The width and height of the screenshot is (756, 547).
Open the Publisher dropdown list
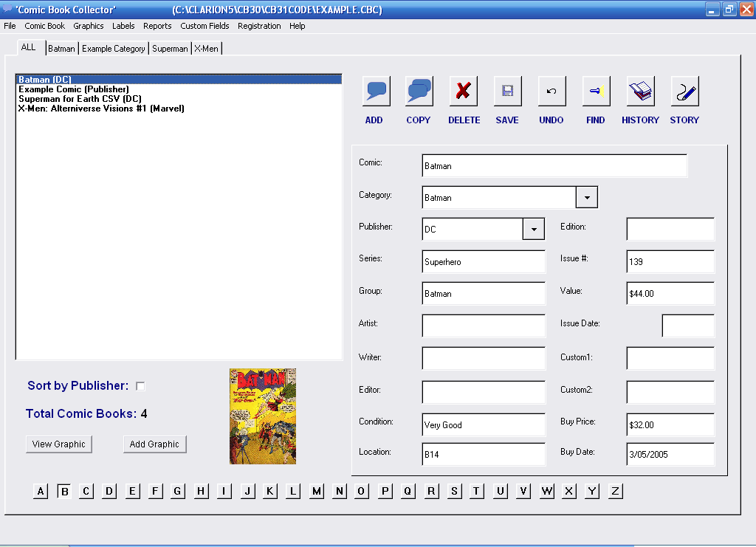pos(533,230)
